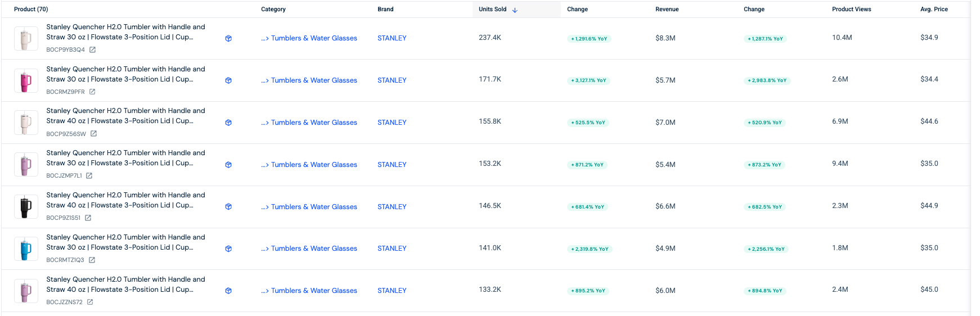Viewport: 980px width, 316px height.
Task: Sort by the Revenue column header
Action: click(x=667, y=10)
